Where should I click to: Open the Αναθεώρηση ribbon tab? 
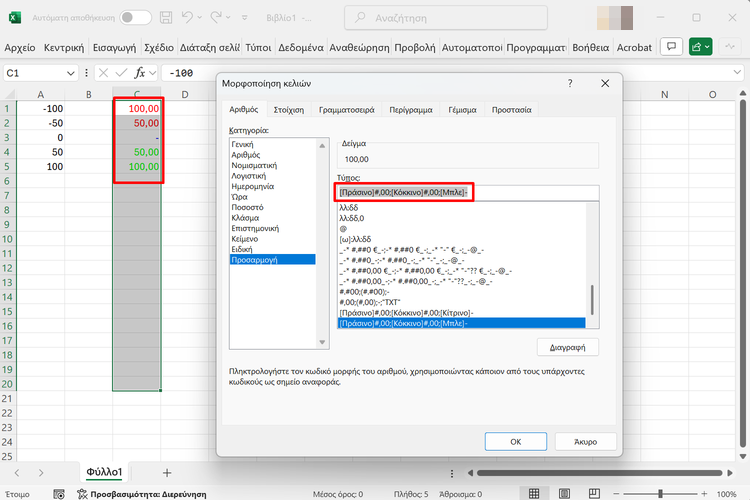(x=359, y=47)
